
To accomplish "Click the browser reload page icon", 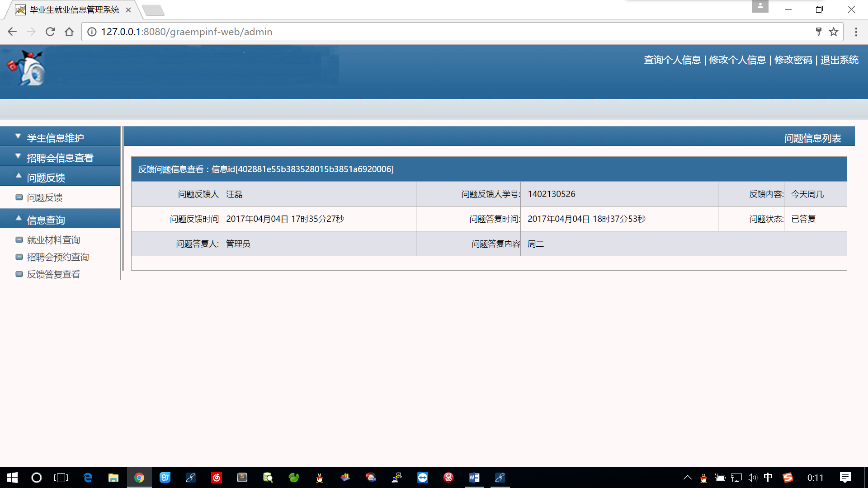I will point(50,32).
